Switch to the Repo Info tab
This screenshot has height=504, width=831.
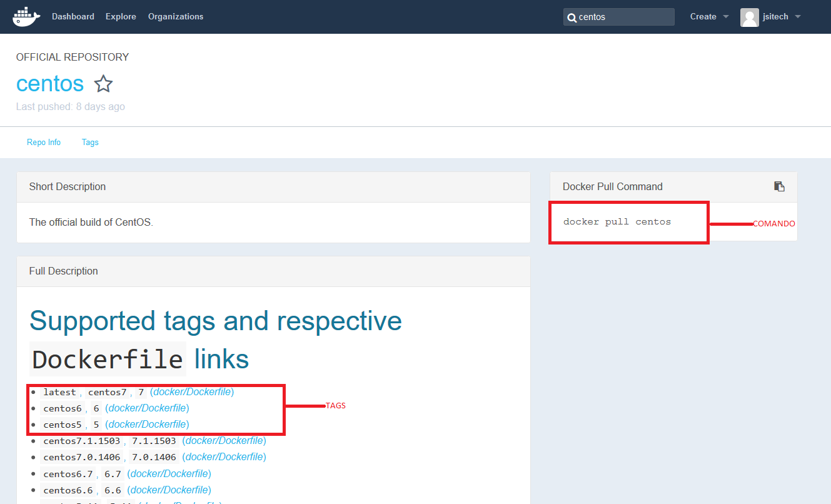tap(44, 143)
